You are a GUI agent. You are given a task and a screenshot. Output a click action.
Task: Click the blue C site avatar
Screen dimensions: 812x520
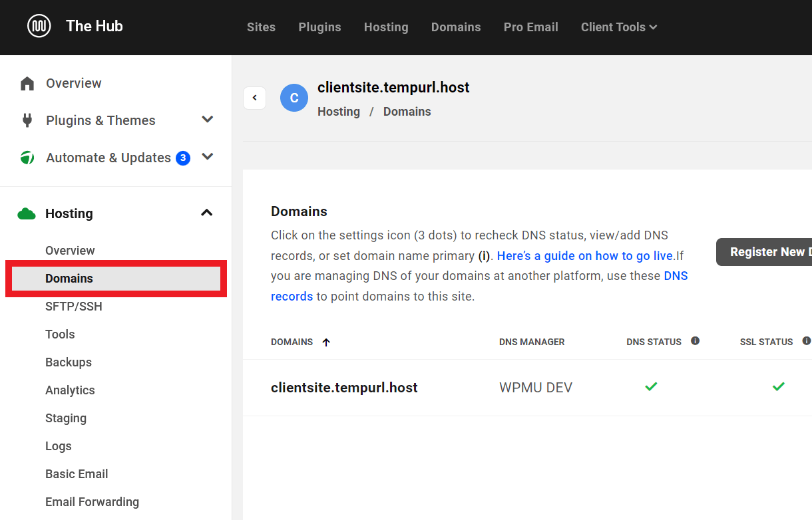pyautogui.click(x=294, y=98)
